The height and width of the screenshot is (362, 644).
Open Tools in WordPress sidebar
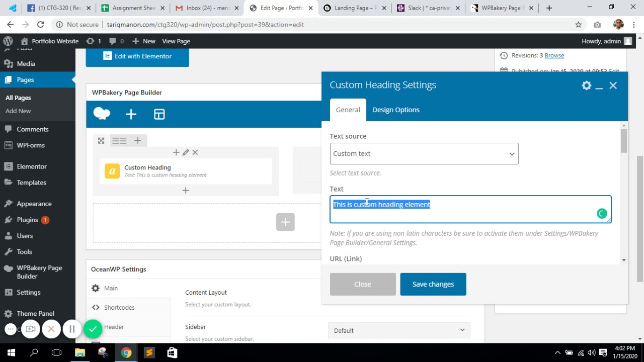[x=38, y=252]
